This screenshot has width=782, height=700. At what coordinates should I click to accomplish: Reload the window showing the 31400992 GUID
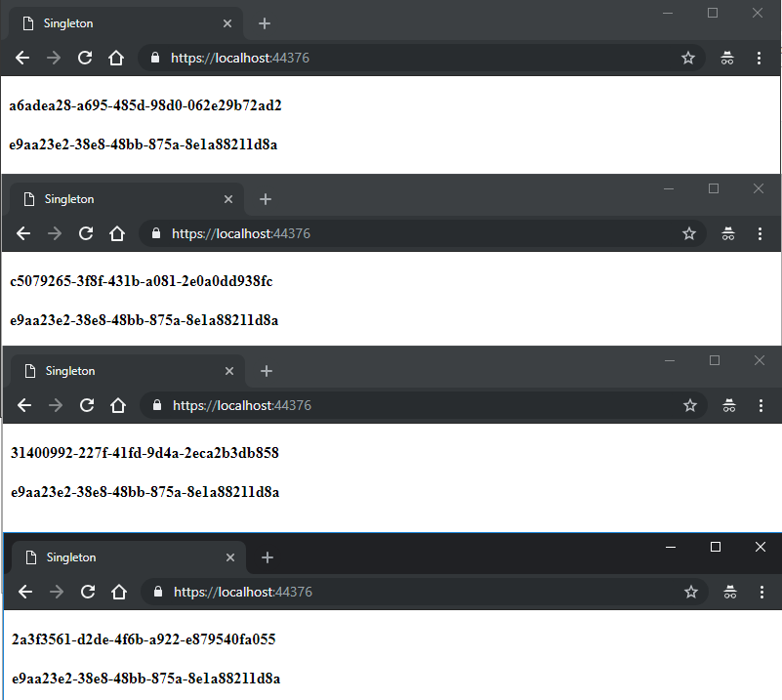[87, 405]
